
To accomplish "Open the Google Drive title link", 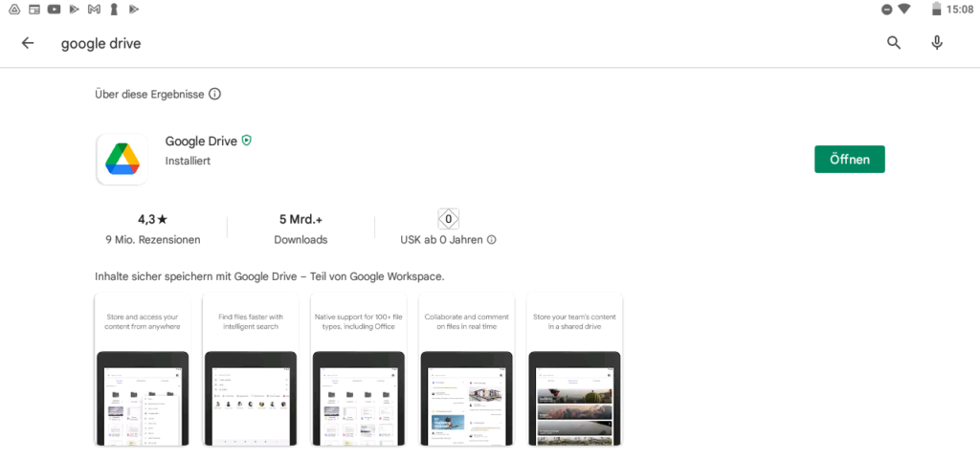I will click(x=201, y=141).
